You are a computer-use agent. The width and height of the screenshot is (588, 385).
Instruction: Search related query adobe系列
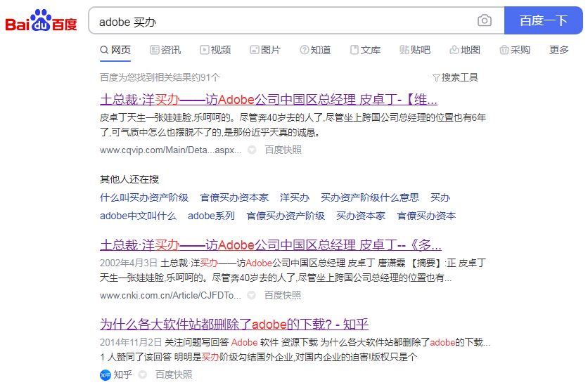coord(211,216)
